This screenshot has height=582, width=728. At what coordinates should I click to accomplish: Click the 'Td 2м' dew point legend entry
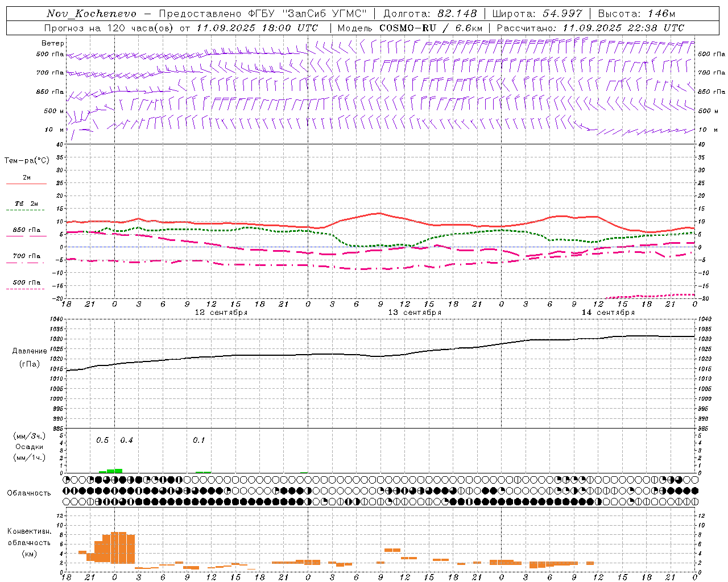[x=26, y=203]
